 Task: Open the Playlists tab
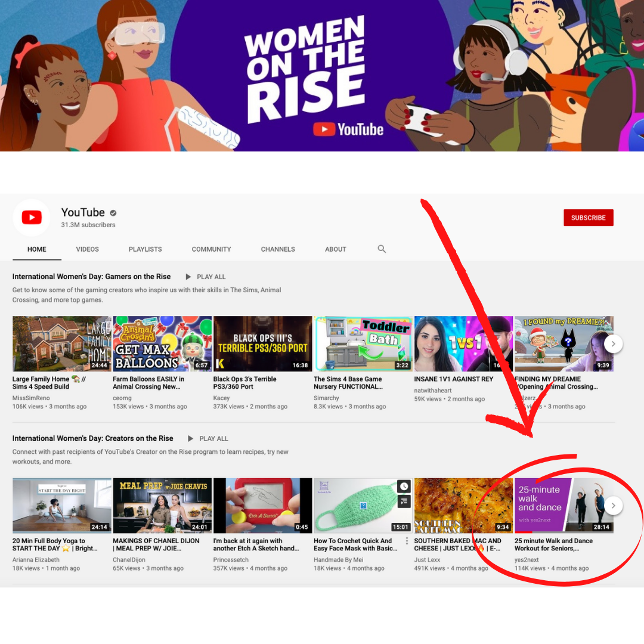[x=145, y=249]
